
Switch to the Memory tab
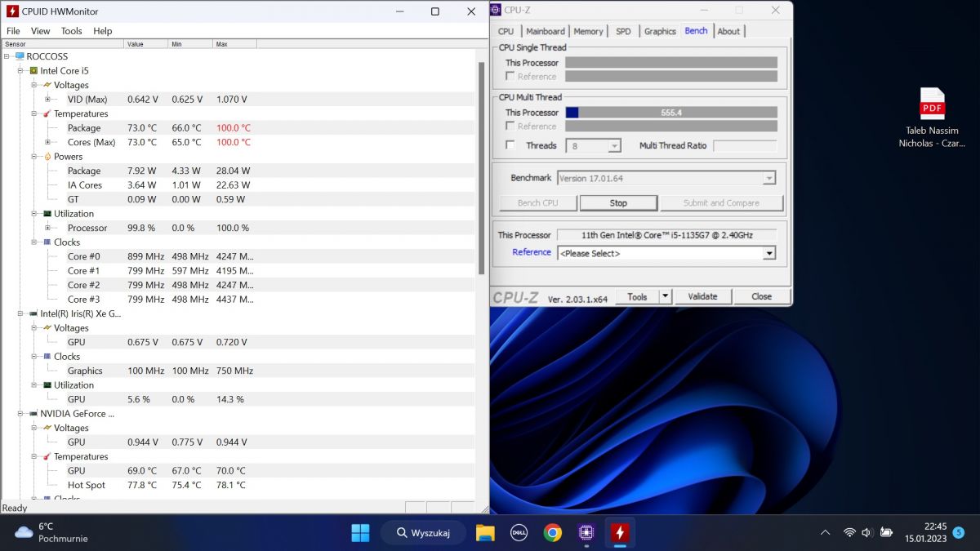pos(588,32)
